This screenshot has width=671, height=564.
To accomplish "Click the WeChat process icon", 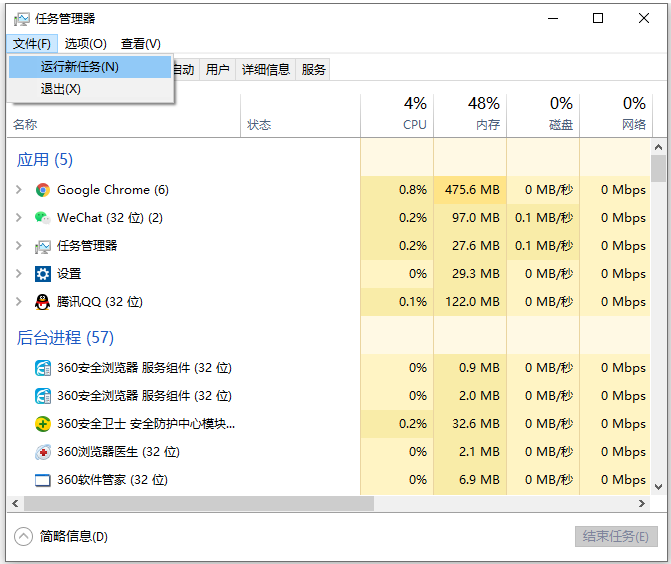I will click(x=43, y=218).
